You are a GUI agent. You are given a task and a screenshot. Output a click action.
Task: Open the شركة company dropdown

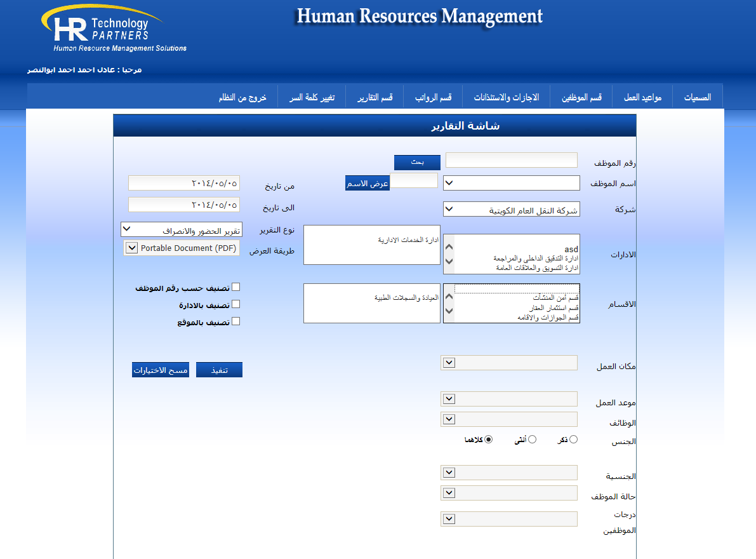click(511, 210)
